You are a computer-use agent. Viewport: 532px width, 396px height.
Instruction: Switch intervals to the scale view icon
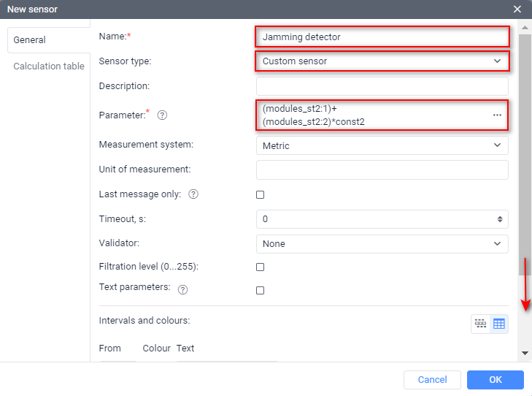point(480,324)
